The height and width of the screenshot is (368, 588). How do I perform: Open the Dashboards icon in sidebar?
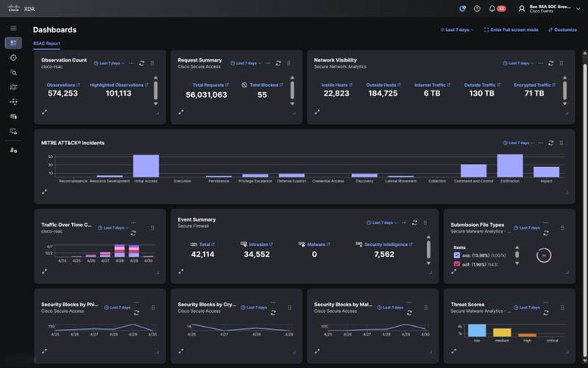(13, 43)
